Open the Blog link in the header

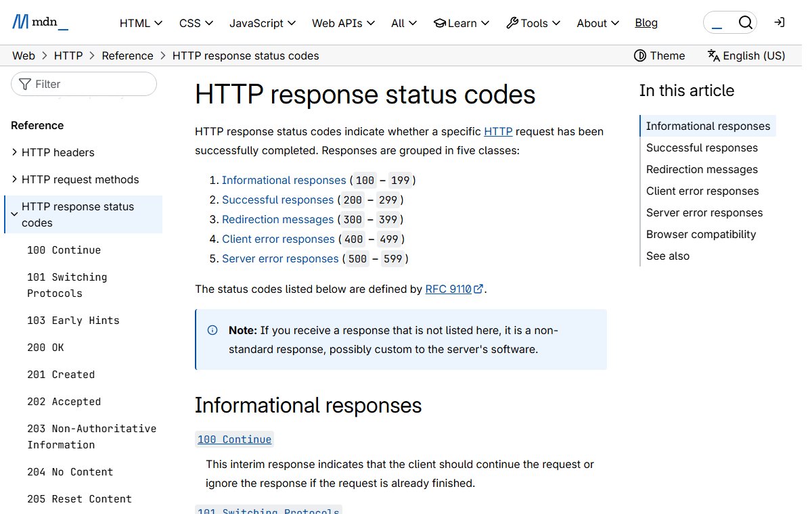tap(646, 22)
